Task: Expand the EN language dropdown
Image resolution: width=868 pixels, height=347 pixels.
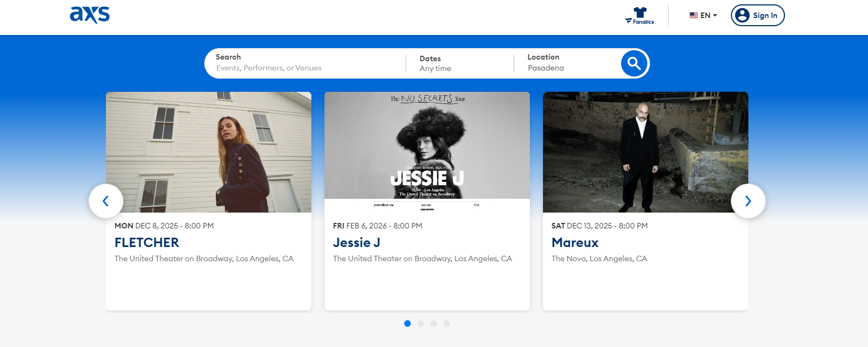Action: tap(709, 15)
